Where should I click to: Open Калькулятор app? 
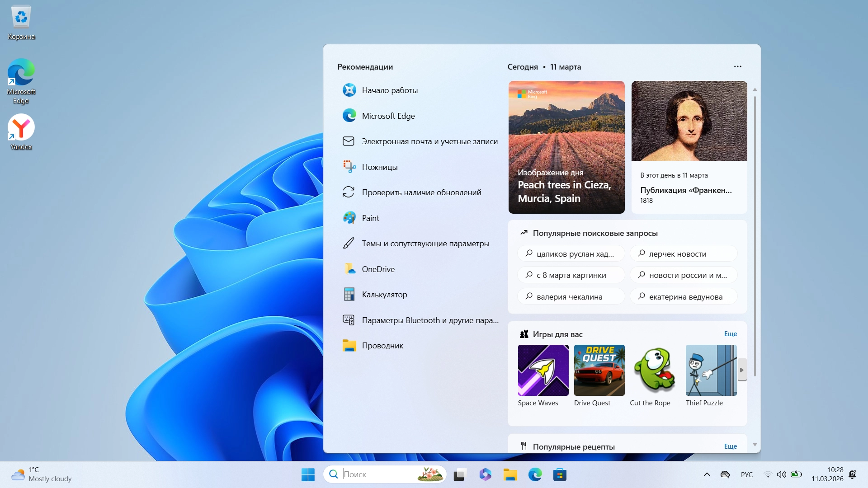pos(384,295)
